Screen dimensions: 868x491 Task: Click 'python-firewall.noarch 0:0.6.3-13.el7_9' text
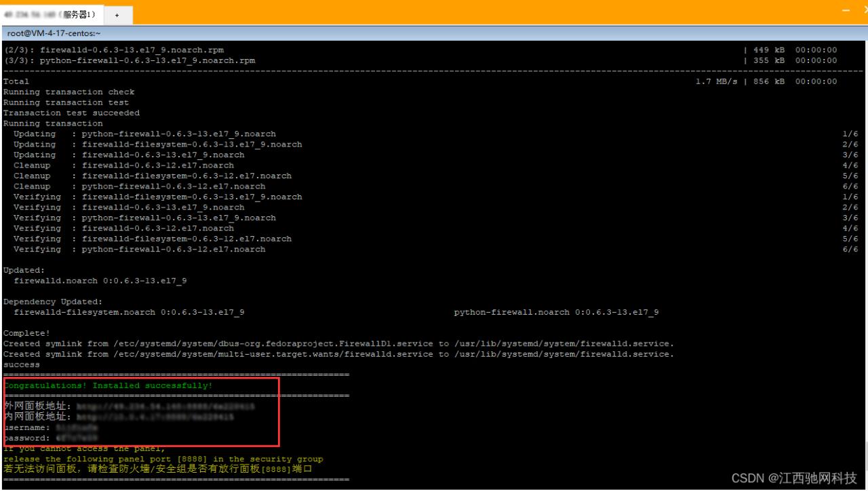556,313
